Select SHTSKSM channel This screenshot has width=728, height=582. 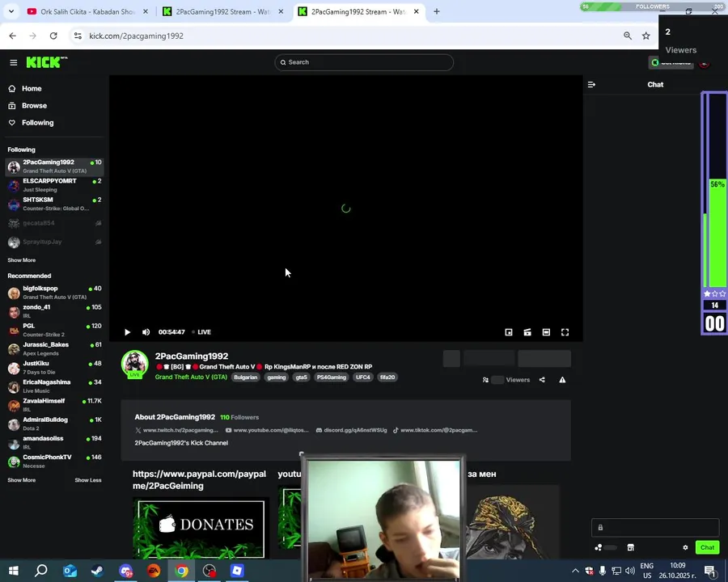tap(54, 204)
